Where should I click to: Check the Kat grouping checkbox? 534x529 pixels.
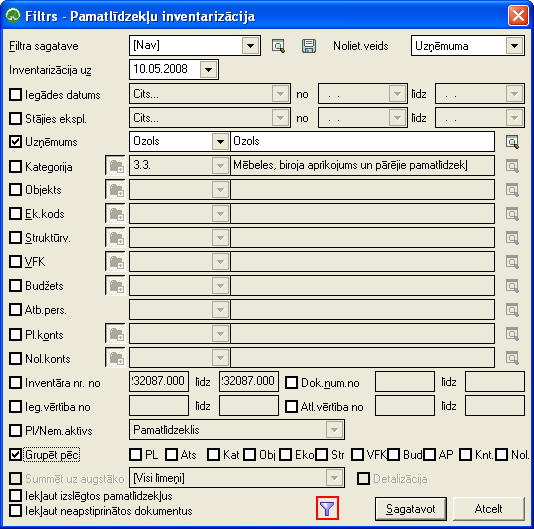pos(214,454)
